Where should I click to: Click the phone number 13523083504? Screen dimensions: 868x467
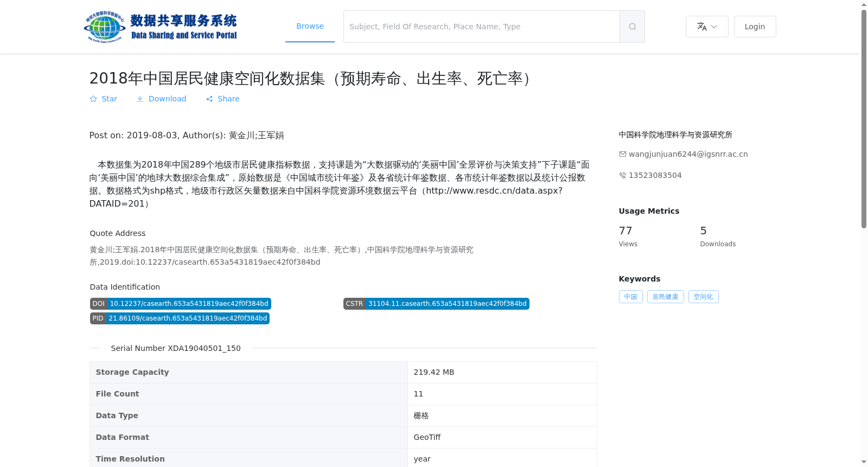pyautogui.click(x=655, y=175)
